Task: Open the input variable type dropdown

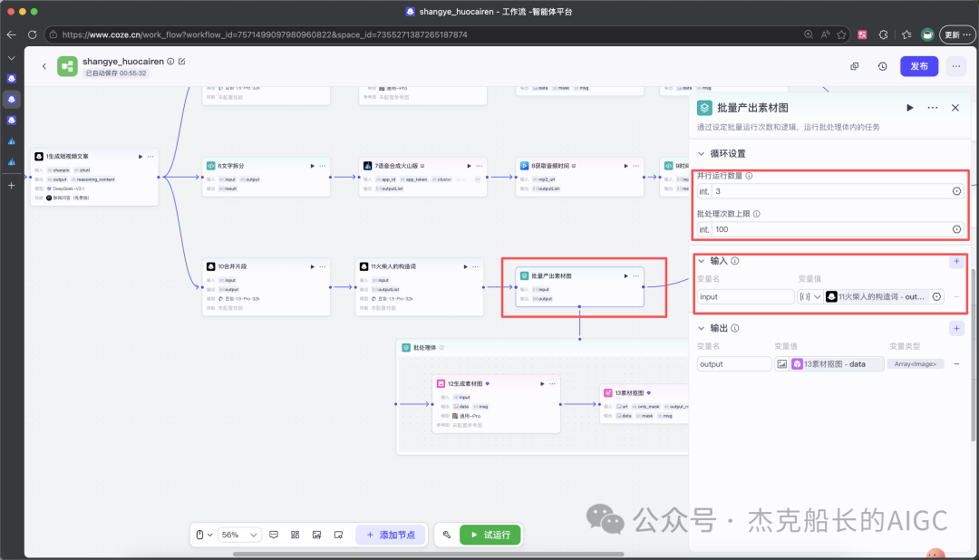Action: point(809,297)
